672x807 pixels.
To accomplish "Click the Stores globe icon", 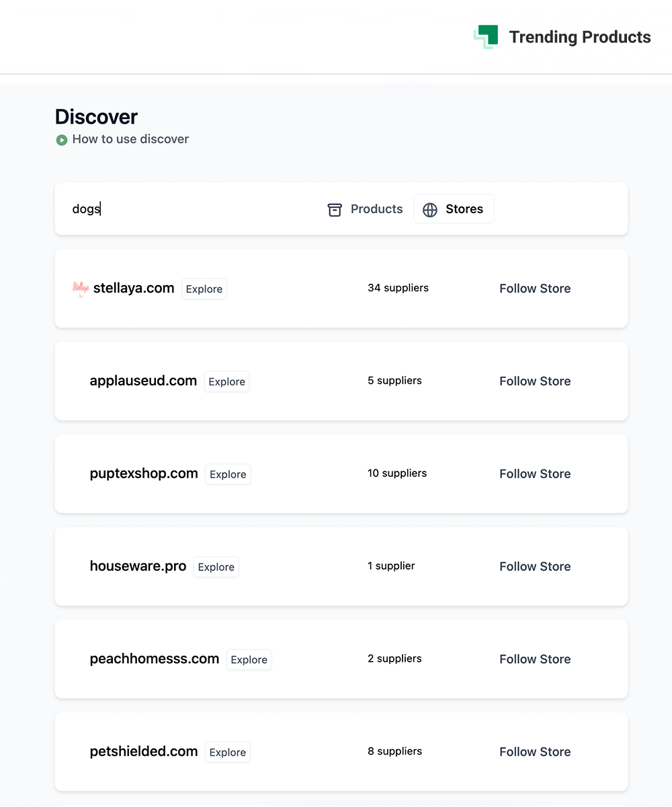I will coord(430,210).
